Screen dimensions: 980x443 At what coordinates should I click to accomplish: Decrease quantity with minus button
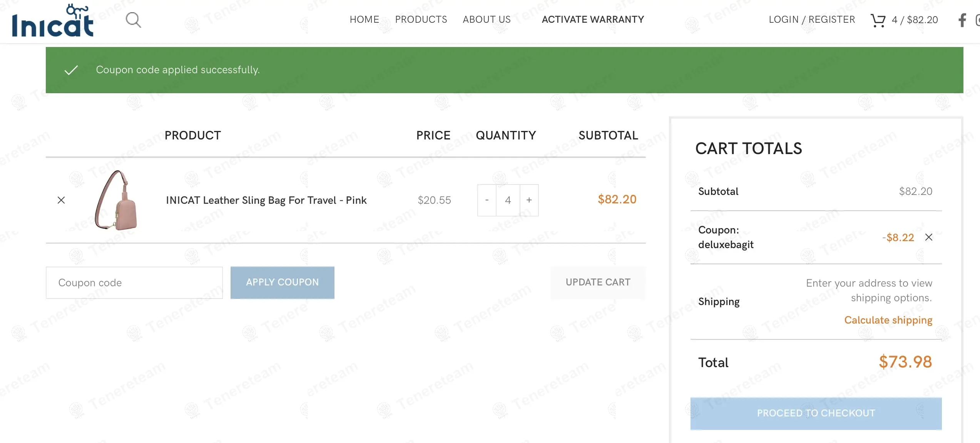487,200
